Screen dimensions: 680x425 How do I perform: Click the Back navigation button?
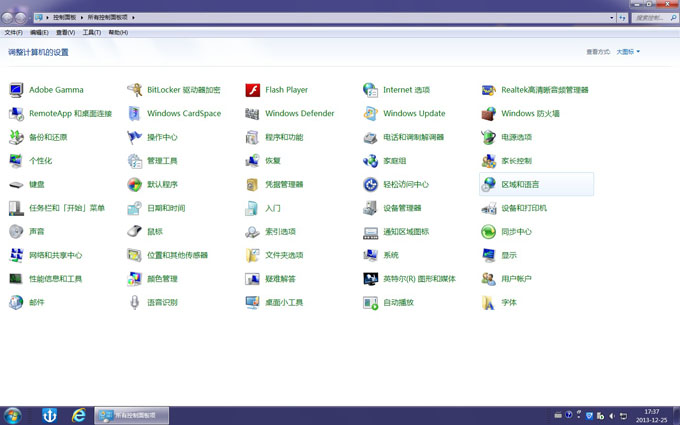[7, 18]
